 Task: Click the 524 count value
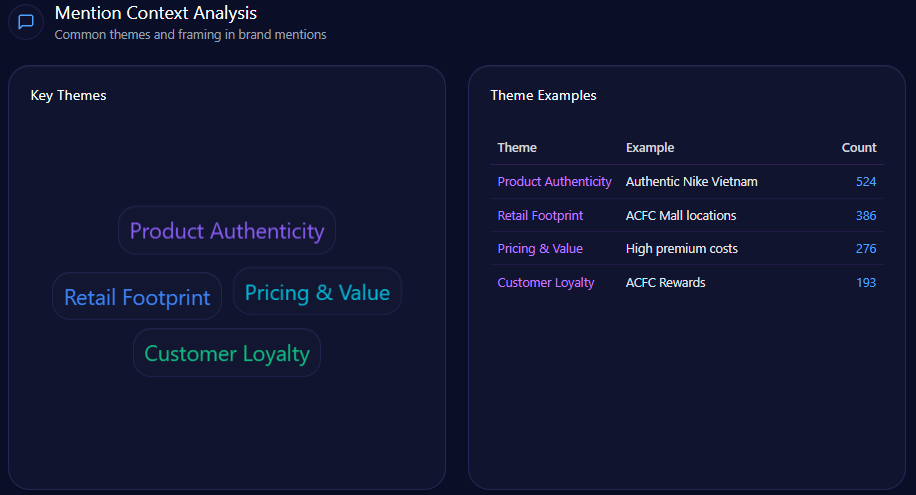tap(866, 182)
